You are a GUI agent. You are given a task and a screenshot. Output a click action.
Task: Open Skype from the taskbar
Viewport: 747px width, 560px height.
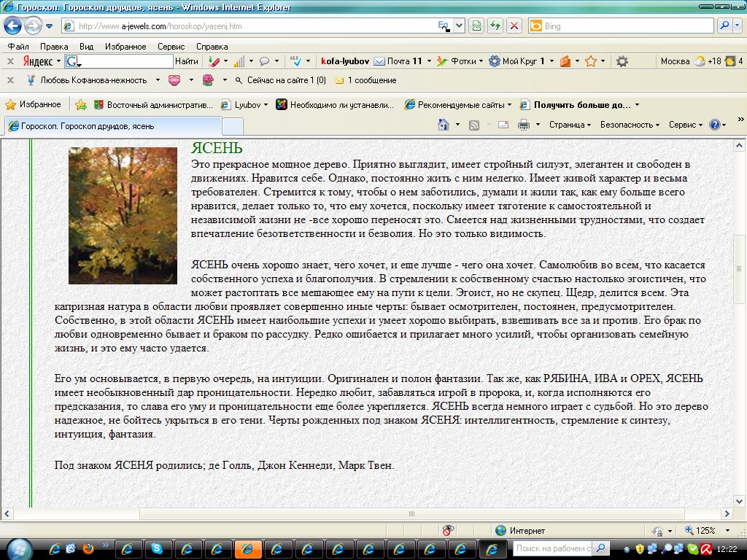(157, 549)
